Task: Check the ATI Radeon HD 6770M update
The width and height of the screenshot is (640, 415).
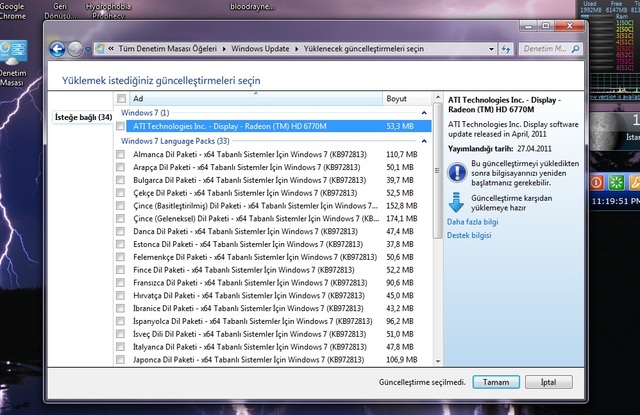Action: coord(120,126)
